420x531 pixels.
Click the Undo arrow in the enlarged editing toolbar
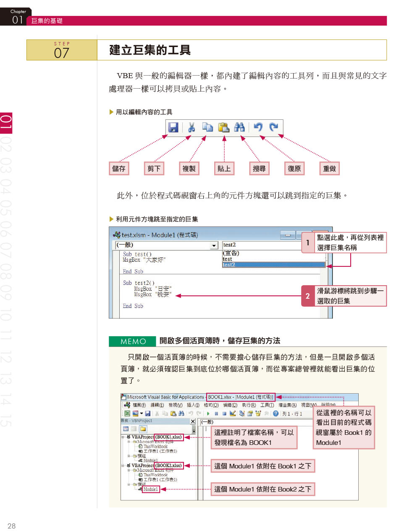258,127
